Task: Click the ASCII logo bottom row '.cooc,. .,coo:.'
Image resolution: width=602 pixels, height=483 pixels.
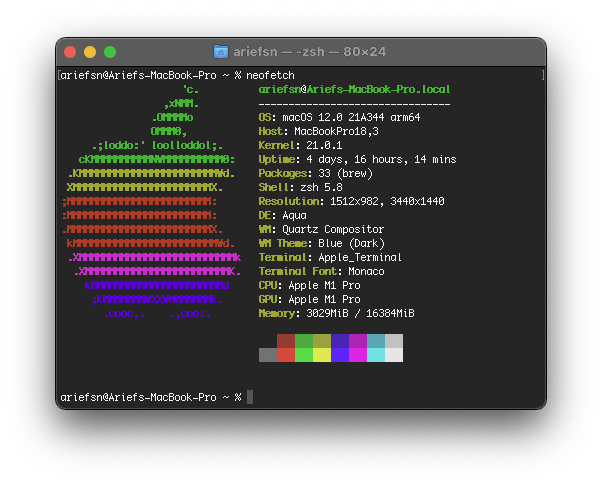Action: 157,314
